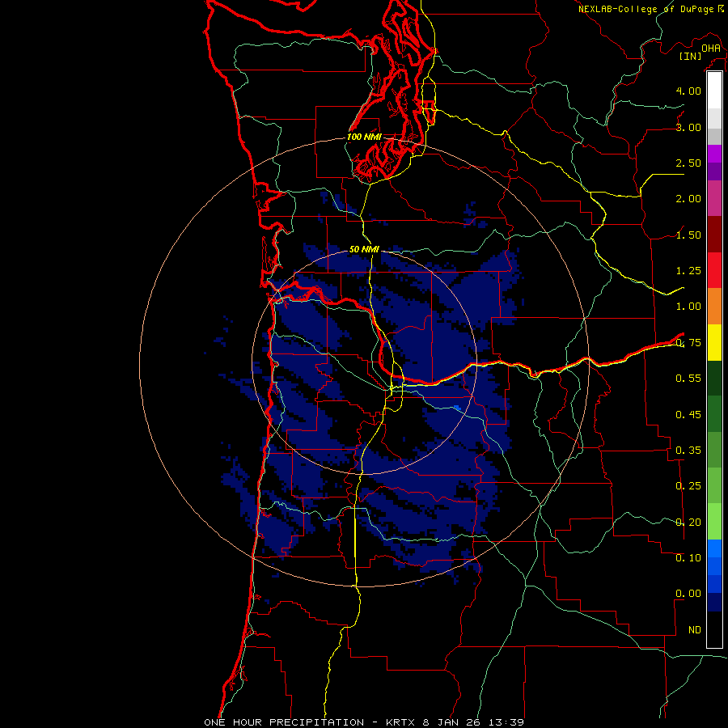The image size is (728, 728).
Task: Click the 0.20 legend value
Action: pos(688,523)
